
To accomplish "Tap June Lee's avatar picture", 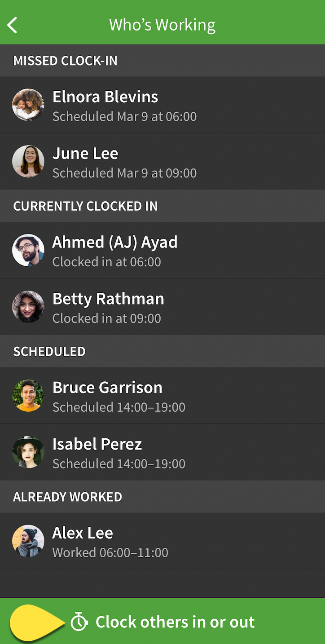I will (28, 161).
